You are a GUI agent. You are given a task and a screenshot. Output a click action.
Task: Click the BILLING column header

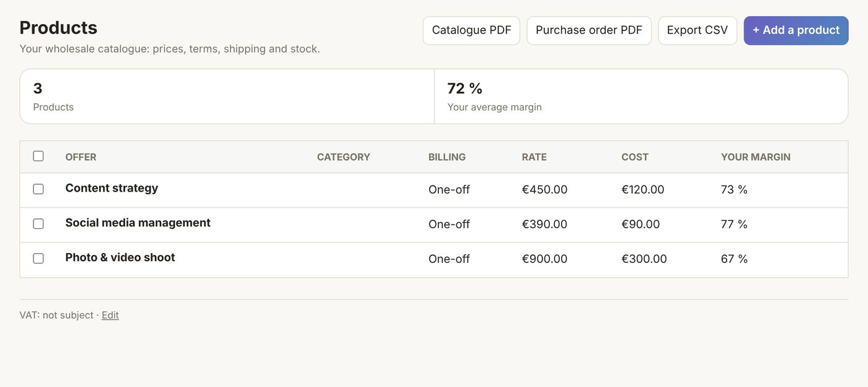click(447, 157)
